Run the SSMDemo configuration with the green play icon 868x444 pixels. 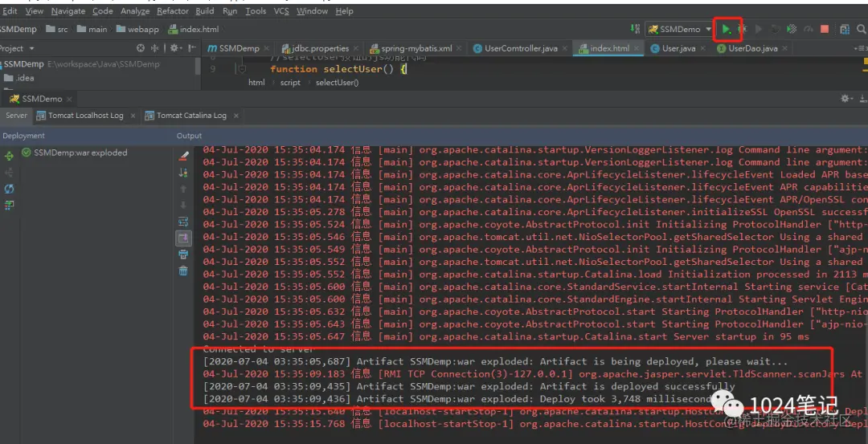click(726, 29)
